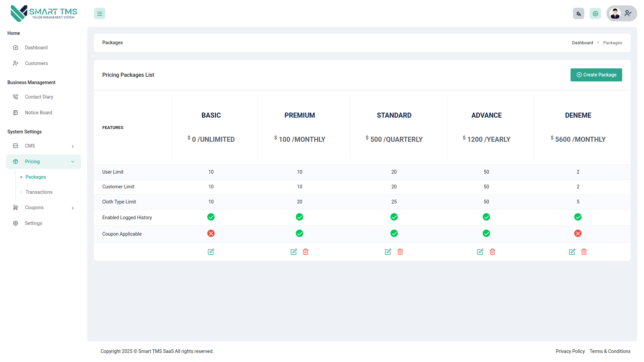The image size is (644, 362).
Task: Toggle Enabled Logged History for STANDARD package
Action: point(394,217)
